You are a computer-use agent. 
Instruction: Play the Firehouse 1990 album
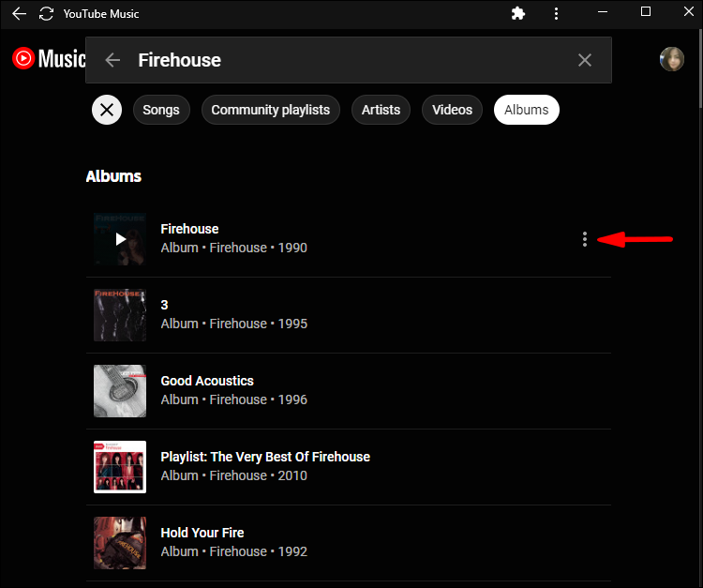[120, 239]
